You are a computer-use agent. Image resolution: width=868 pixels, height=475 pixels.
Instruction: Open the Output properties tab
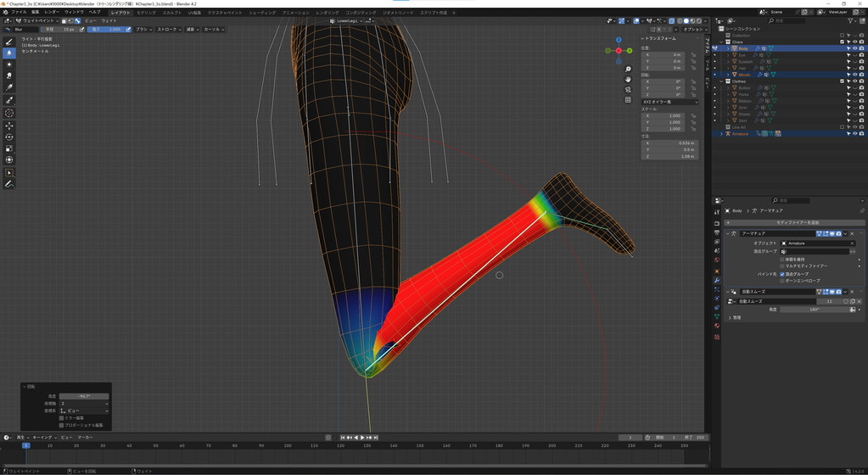point(717,232)
